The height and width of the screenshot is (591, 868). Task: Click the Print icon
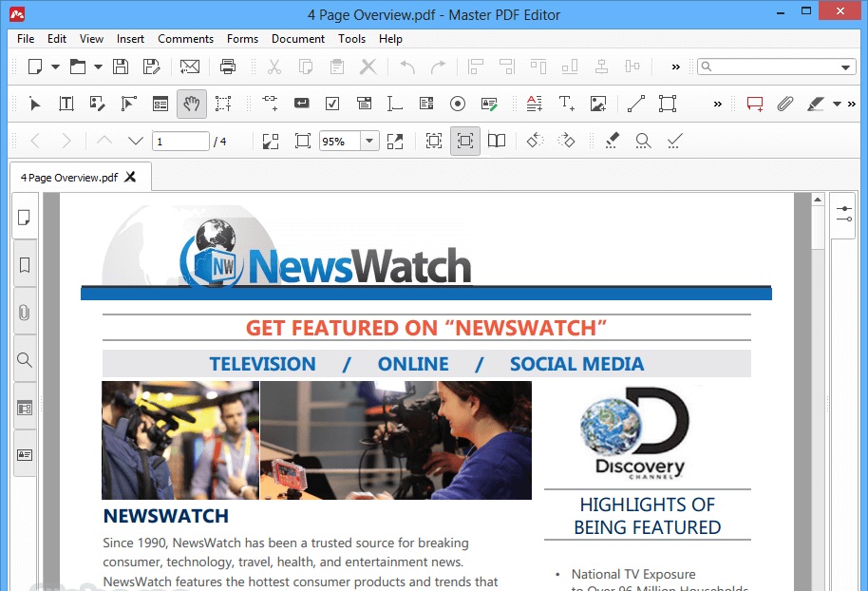(228, 67)
